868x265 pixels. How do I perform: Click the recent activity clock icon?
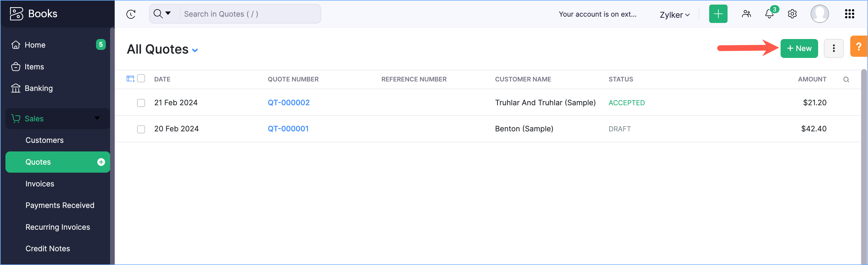click(131, 14)
